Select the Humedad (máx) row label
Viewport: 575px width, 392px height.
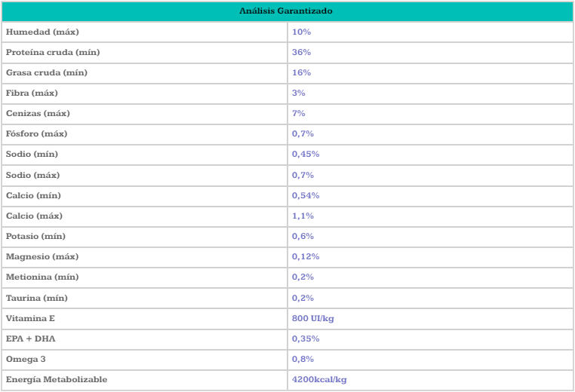click(x=42, y=32)
